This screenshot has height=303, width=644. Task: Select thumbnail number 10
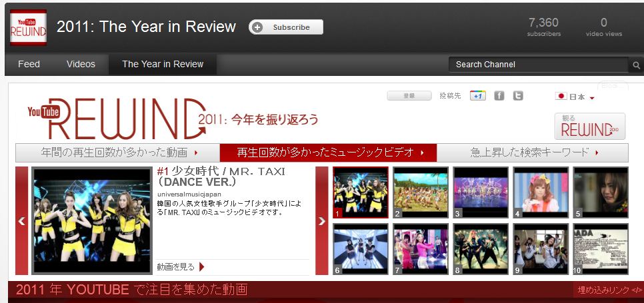click(601, 249)
